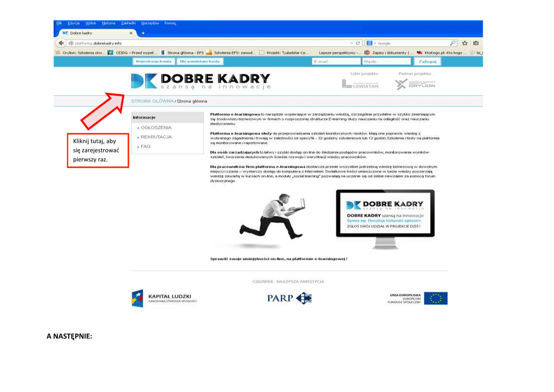554x392 pixels.
Task: Open the OGŁOSZENIA sidebar link
Action: point(156,128)
